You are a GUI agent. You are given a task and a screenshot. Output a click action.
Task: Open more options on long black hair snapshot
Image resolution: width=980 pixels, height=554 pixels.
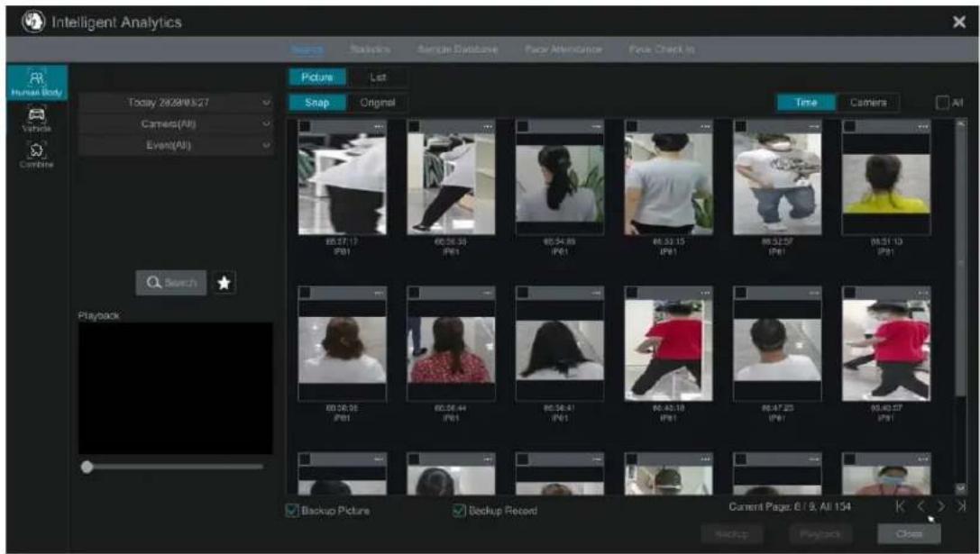[596, 293]
